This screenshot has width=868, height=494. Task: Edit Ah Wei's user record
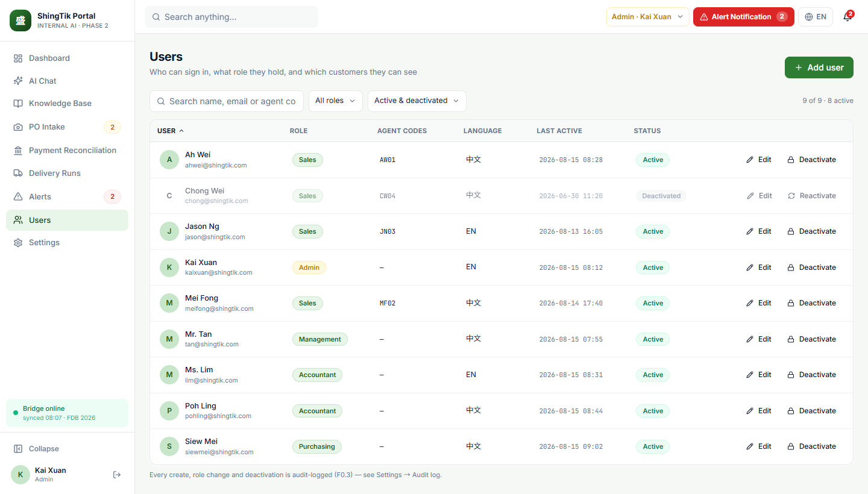(759, 160)
